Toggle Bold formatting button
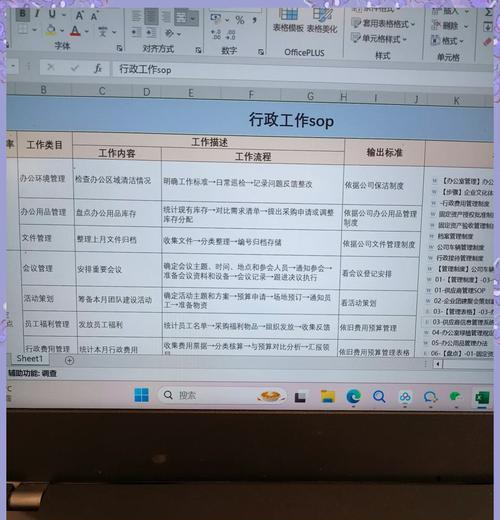Screen dimensions: 500x520 click(22, 14)
